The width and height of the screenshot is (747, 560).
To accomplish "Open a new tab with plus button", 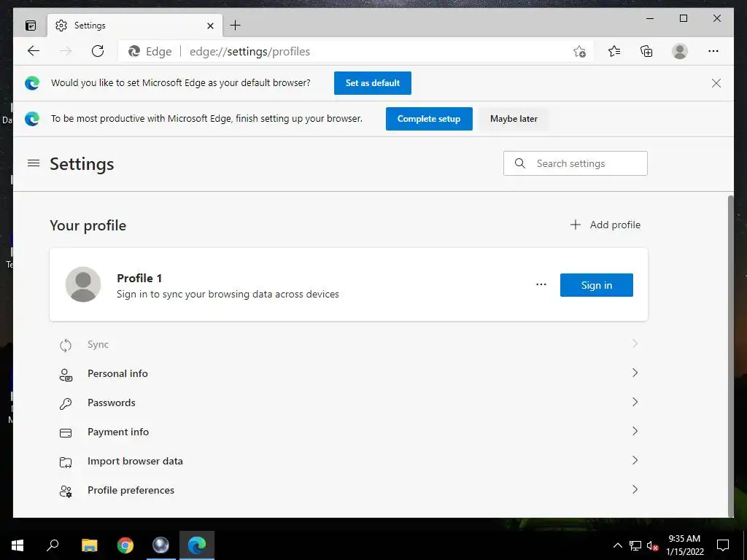I will 236,26.
